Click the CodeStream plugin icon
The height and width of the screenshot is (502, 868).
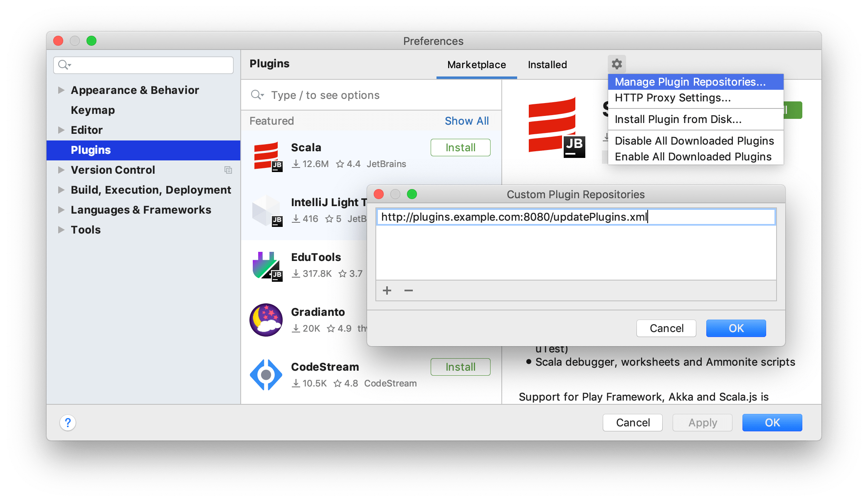tap(265, 372)
